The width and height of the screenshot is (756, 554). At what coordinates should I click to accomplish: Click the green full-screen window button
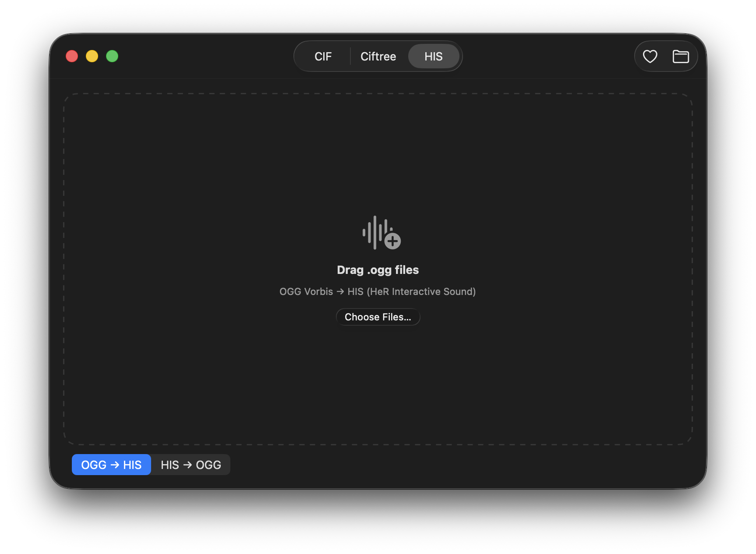[x=112, y=56]
